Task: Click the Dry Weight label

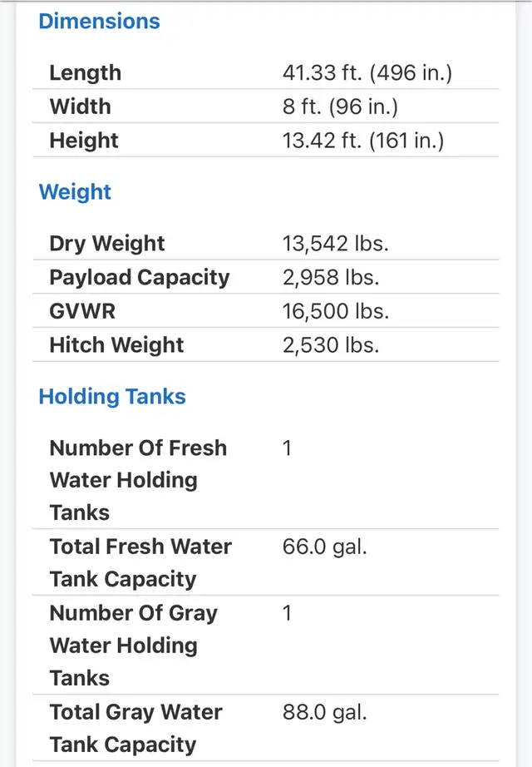Action: [x=107, y=244]
